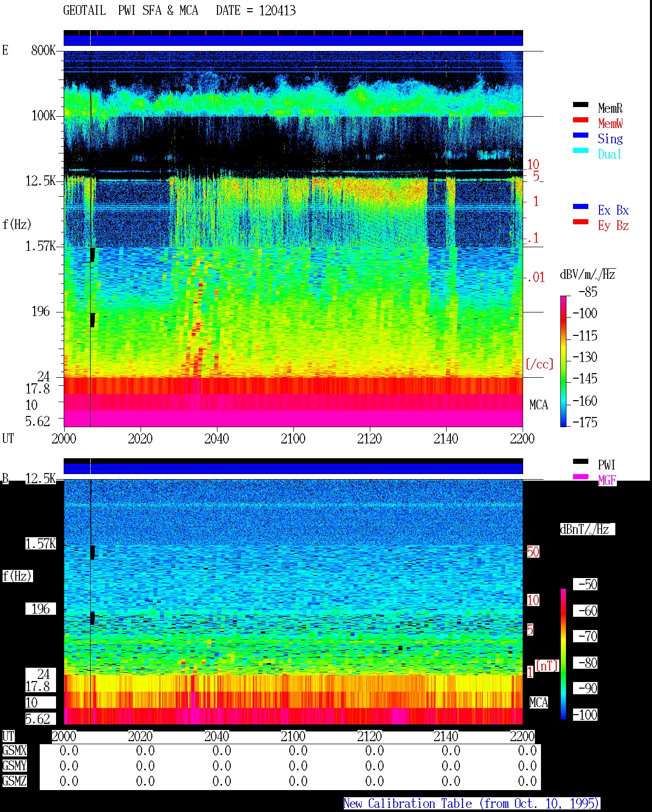652x812 pixels.
Task: Click the New Calibration Table link
Action: point(472,803)
